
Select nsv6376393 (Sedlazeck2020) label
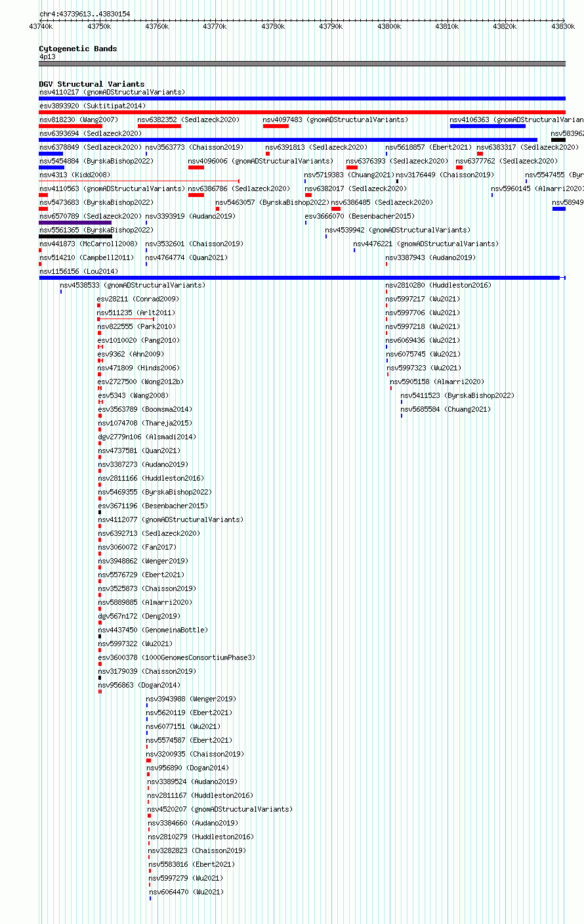398,161
